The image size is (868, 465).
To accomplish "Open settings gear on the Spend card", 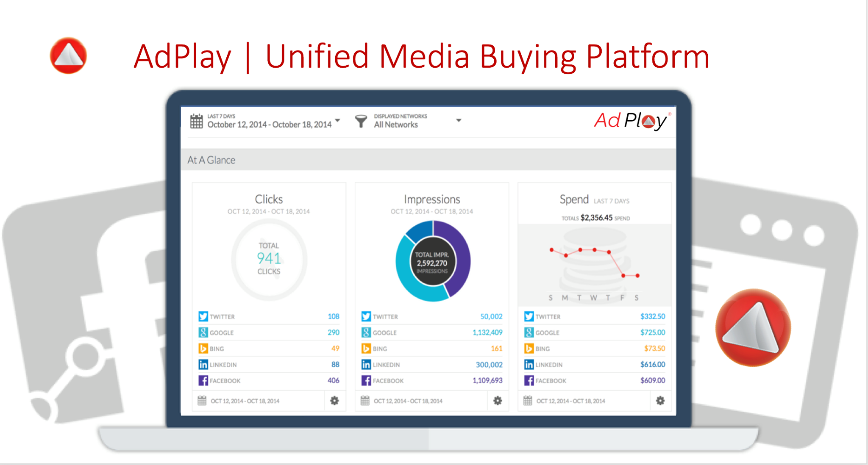I will coord(660,401).
